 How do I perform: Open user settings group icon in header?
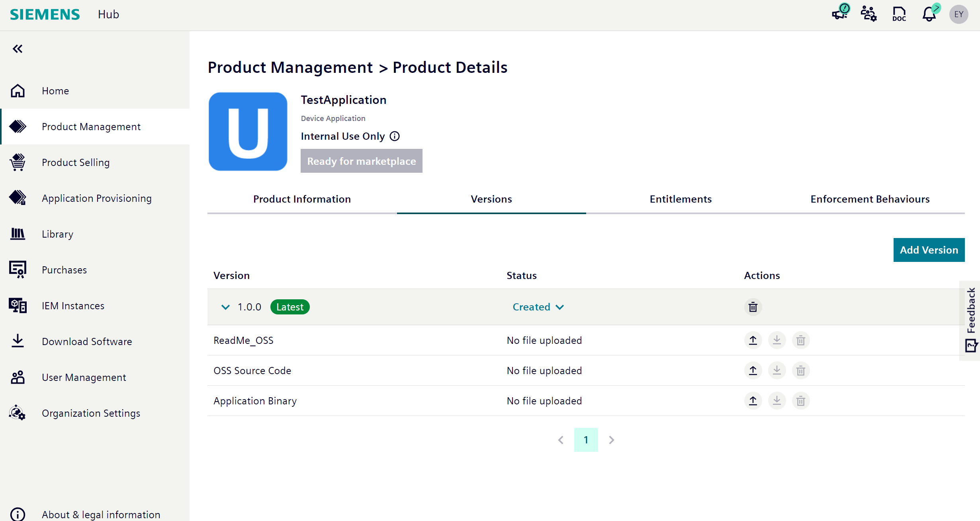(869, 14)
